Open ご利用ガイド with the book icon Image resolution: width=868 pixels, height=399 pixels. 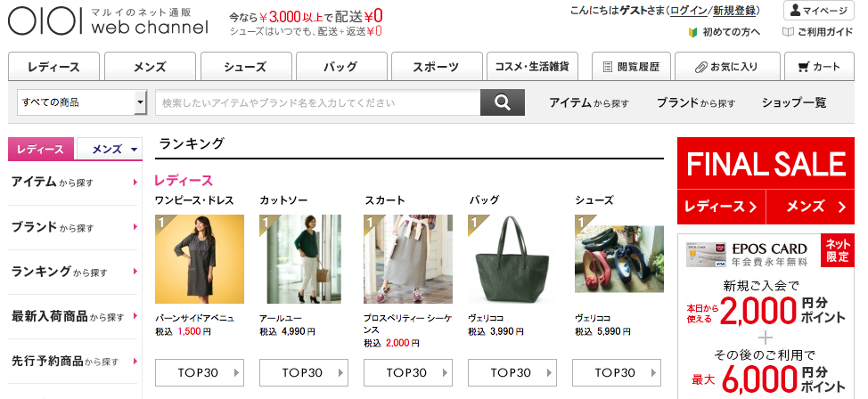(x=817, y=32)
